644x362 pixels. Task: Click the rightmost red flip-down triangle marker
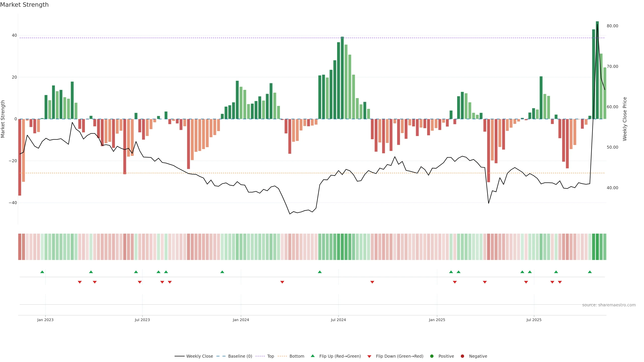coord(560,282)
